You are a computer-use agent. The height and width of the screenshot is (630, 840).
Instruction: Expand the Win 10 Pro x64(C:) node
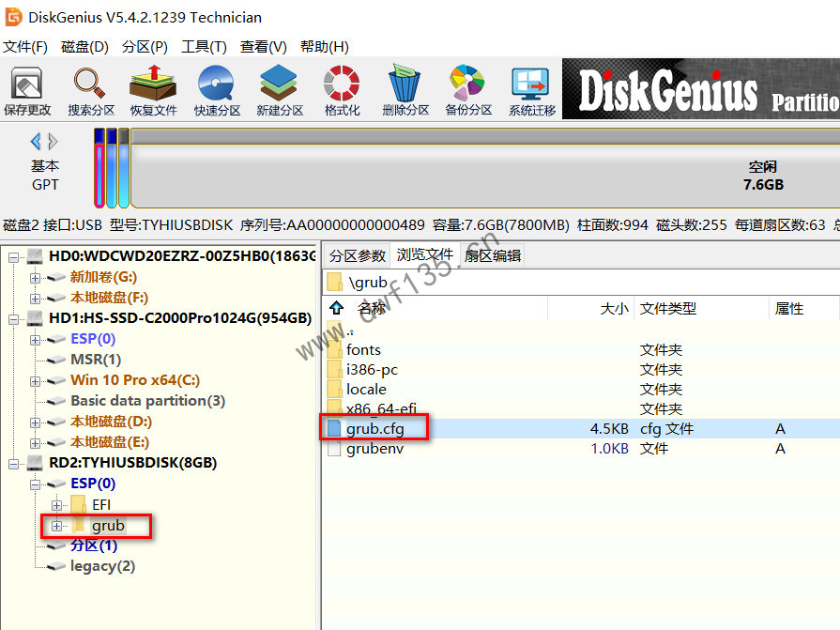tap(35, 381)
